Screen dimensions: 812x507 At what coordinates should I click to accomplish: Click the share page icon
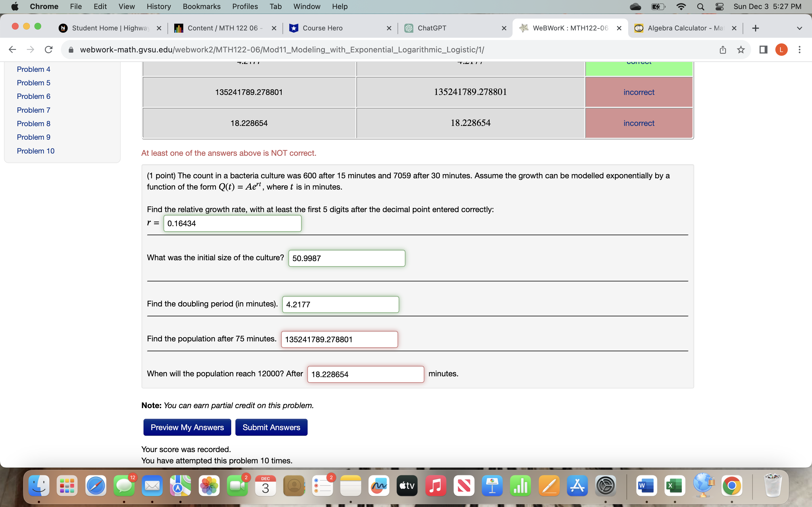pyautogui.click(x=723, y=50)
